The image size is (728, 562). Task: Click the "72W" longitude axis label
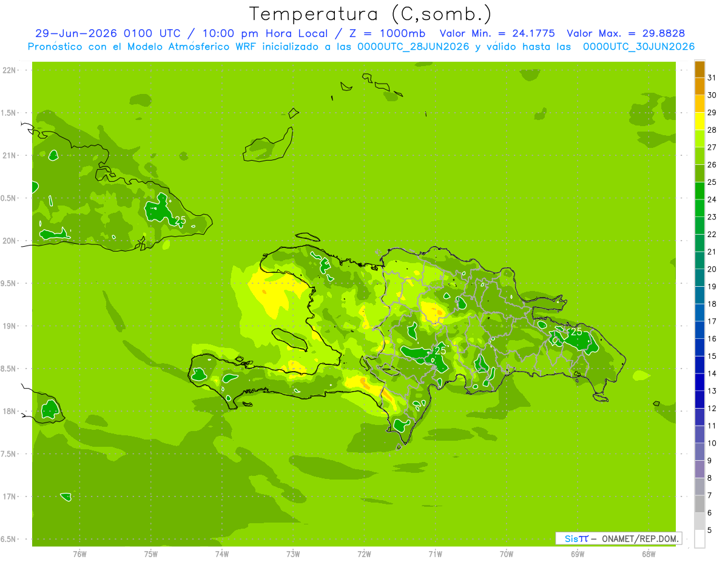364,554
